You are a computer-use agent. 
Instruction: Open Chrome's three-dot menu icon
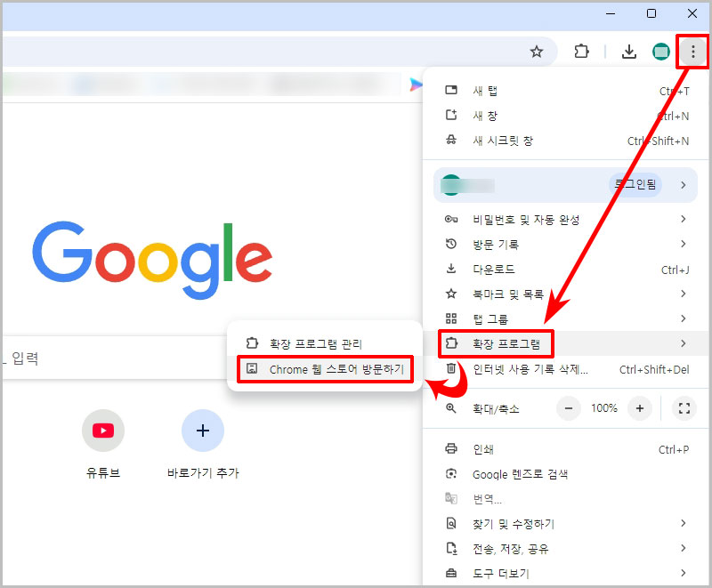coord(692,51)
